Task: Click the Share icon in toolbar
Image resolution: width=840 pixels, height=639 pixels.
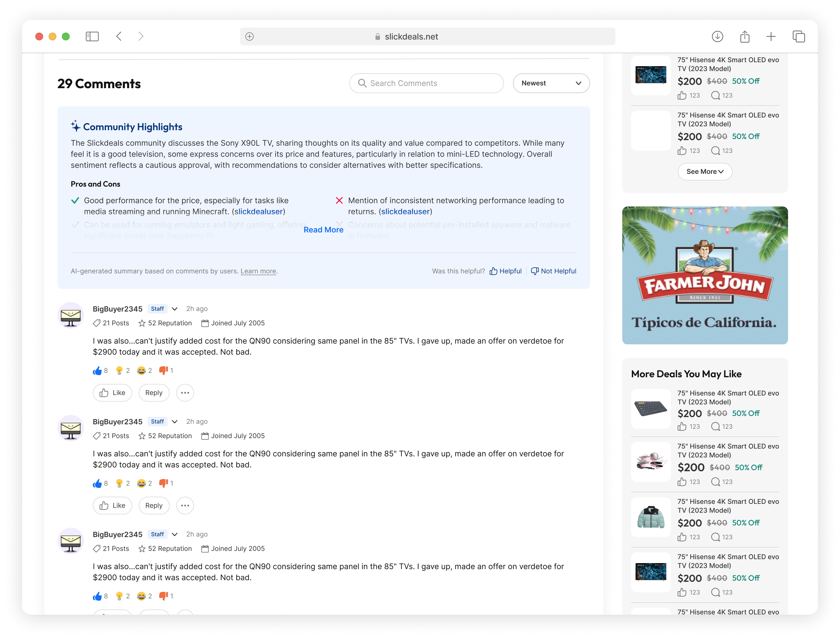Action: [x=745, y=36]
